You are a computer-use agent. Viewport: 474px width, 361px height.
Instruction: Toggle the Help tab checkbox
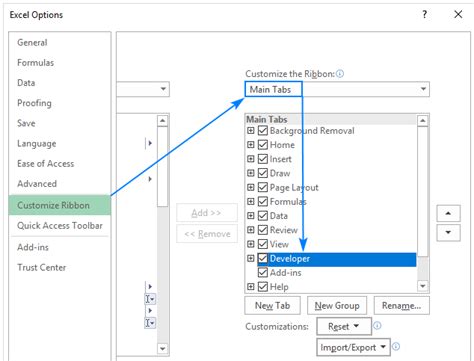click(263, 287)
